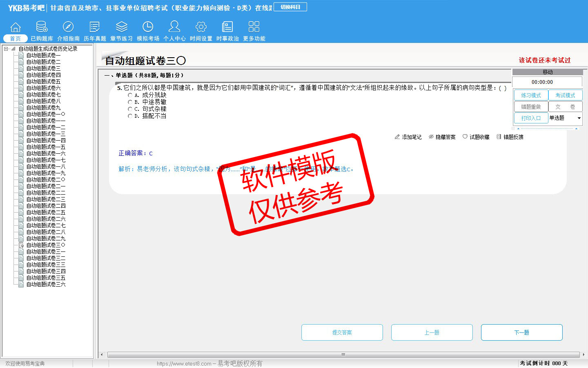Image resolution: width=588 pixels, height=368 pixels.
Task: Select answer option D 搭配不当
Action: coord(130,116)
